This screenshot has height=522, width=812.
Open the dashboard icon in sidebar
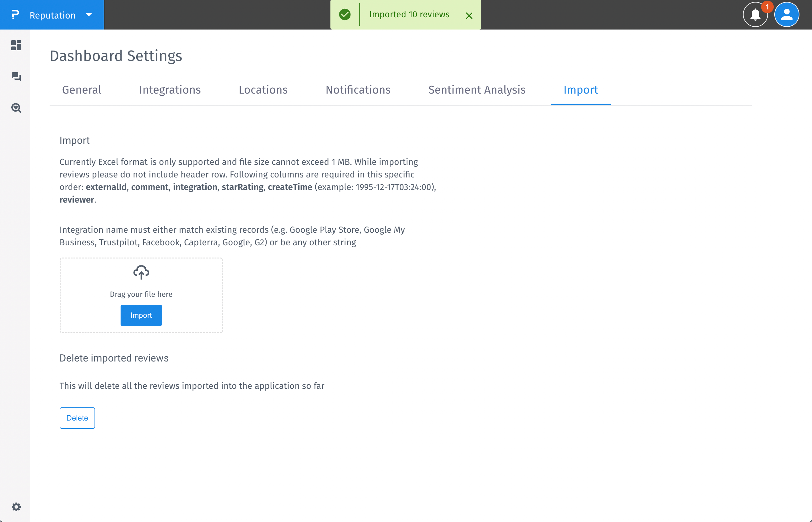[x=16, y=45]
